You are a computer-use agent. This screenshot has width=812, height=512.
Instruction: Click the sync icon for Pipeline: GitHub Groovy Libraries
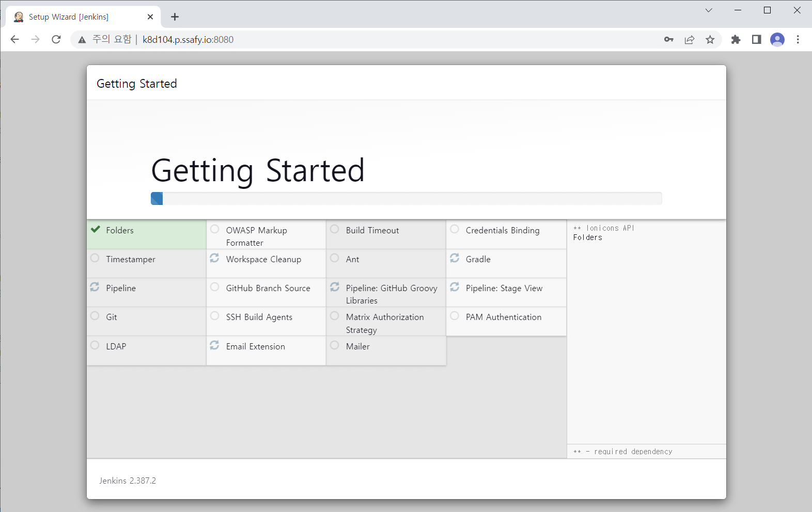pos(335,286)
